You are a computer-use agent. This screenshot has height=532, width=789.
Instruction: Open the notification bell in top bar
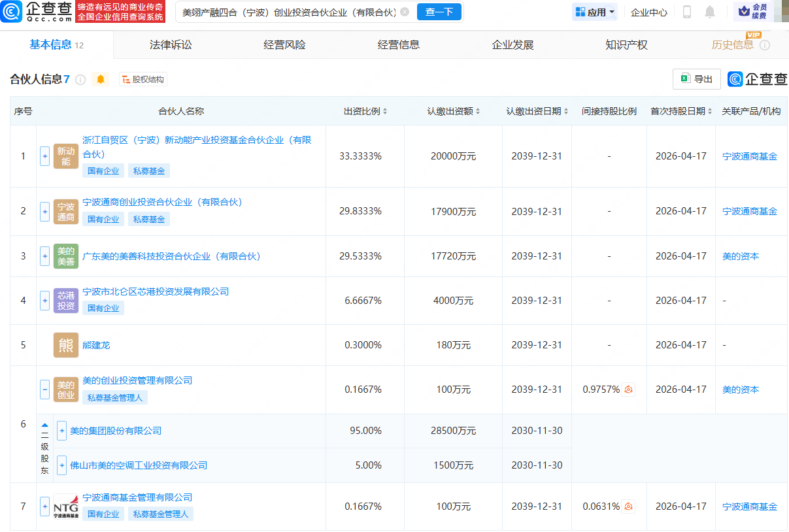(710, 12)
